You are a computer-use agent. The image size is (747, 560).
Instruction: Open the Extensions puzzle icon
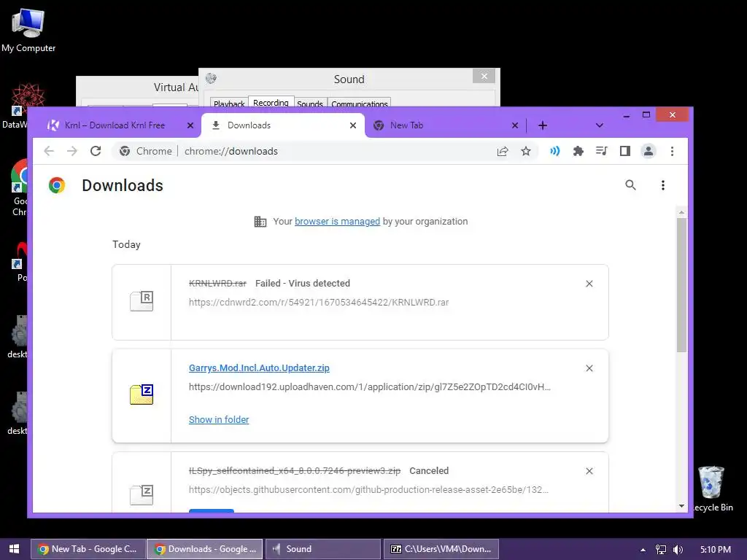[x=578, y=152]
